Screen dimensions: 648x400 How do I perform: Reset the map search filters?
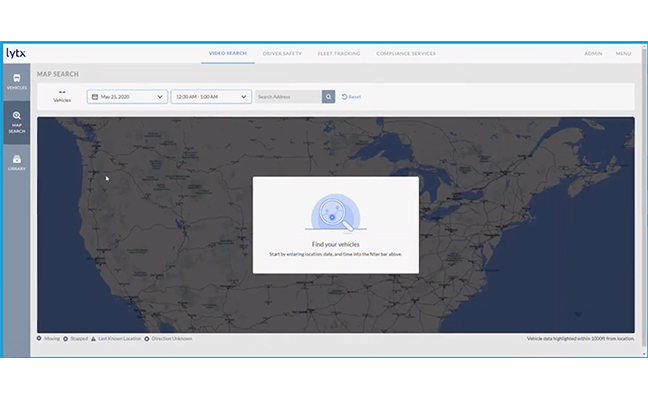[351, 97]
